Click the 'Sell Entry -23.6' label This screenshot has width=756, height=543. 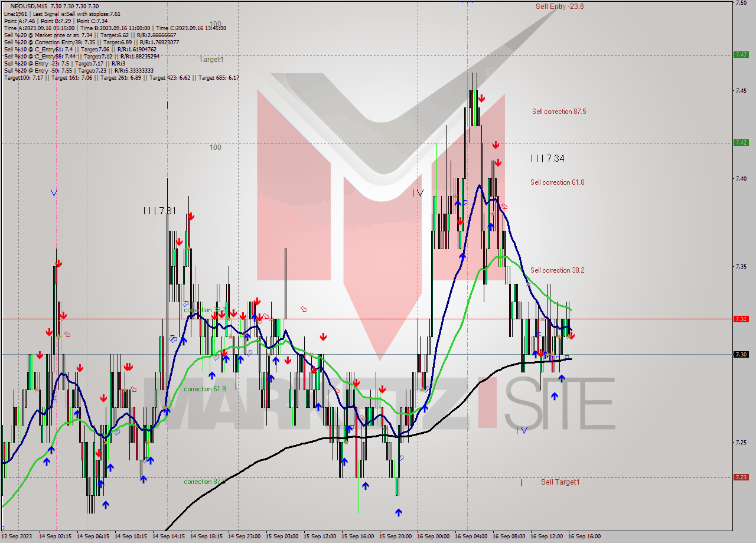click(x=559, y=6)
